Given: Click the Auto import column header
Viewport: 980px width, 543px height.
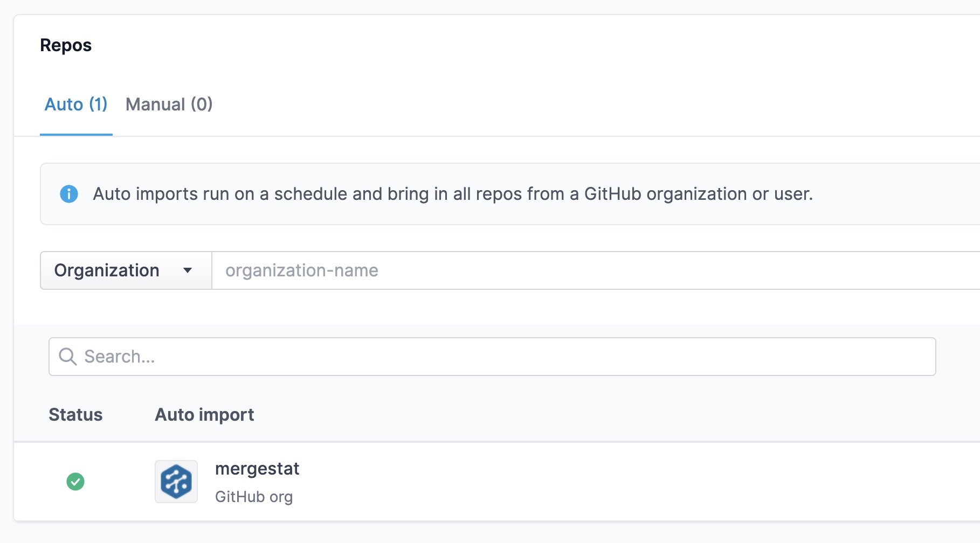Looking at the screenshot, I should pos(204,415).
